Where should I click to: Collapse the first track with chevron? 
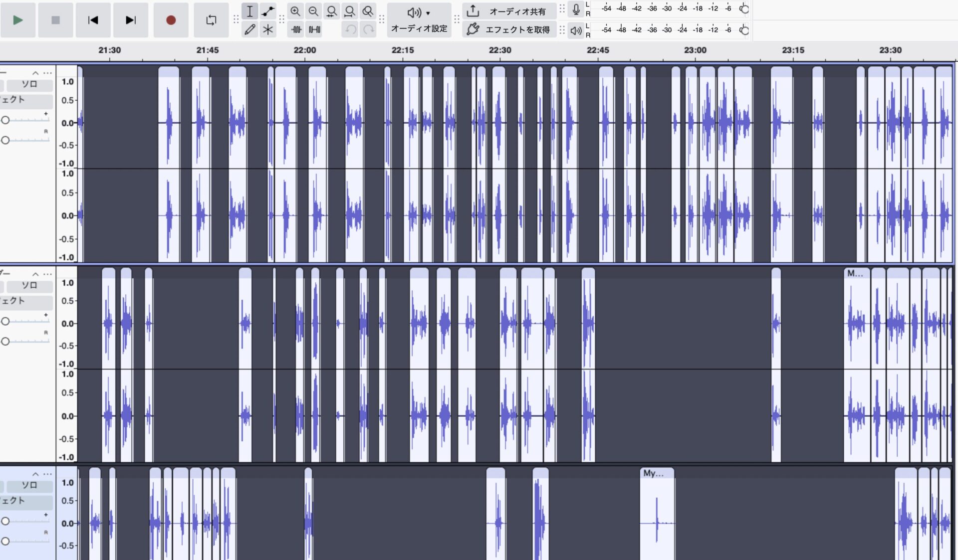point(35,73)
